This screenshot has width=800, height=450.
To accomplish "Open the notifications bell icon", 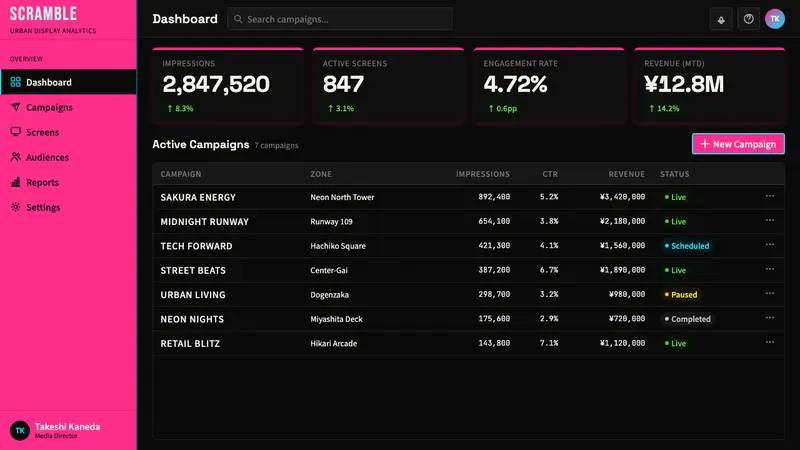I will pos(721,19).
